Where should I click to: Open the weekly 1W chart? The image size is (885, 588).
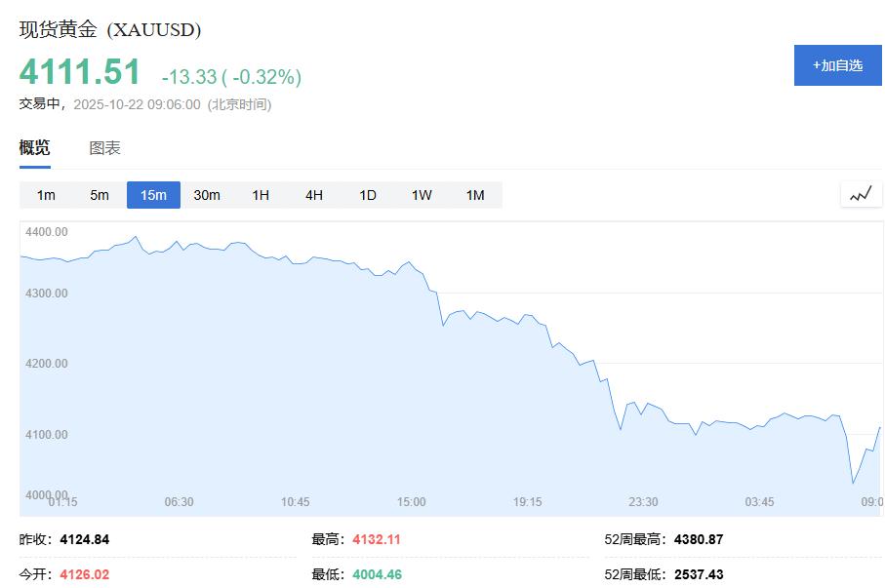(x=421, y=195)
